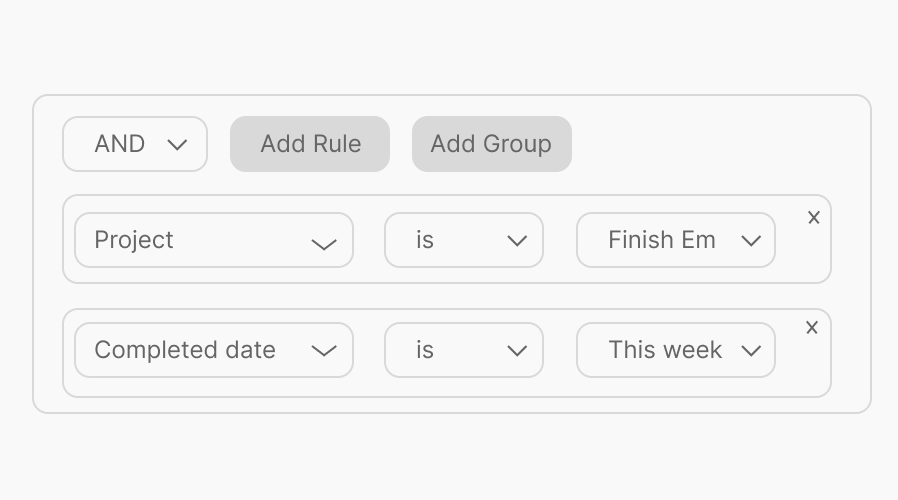Click the chevron next to Finish Em
Screen dimensions: 898x500
750,241
